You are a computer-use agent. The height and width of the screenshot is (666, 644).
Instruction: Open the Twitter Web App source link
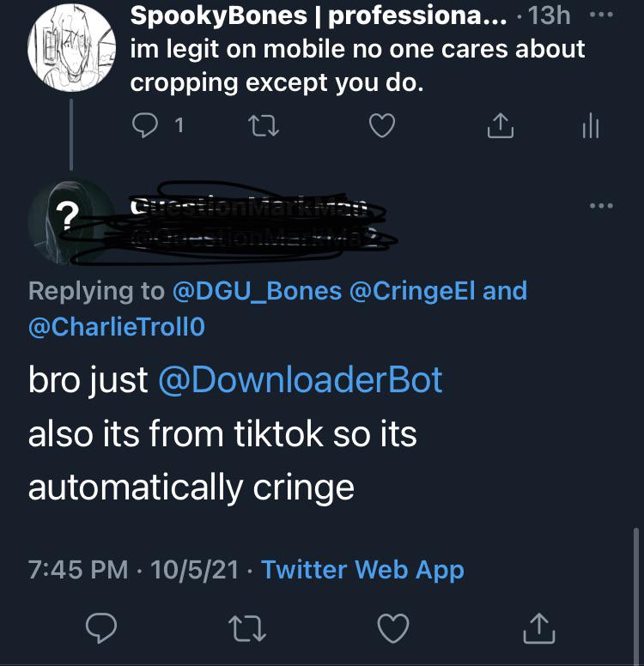pos(361,569)
